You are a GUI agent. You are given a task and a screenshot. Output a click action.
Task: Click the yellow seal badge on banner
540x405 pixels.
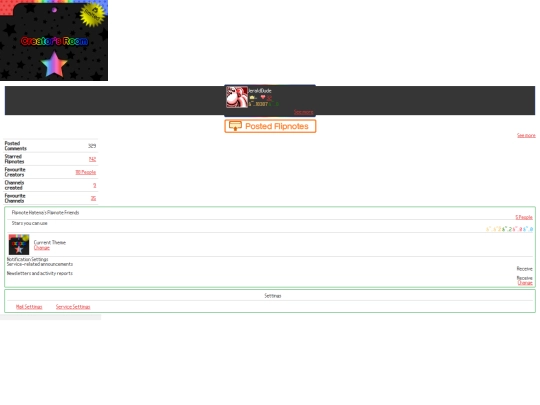click(92, 14)
